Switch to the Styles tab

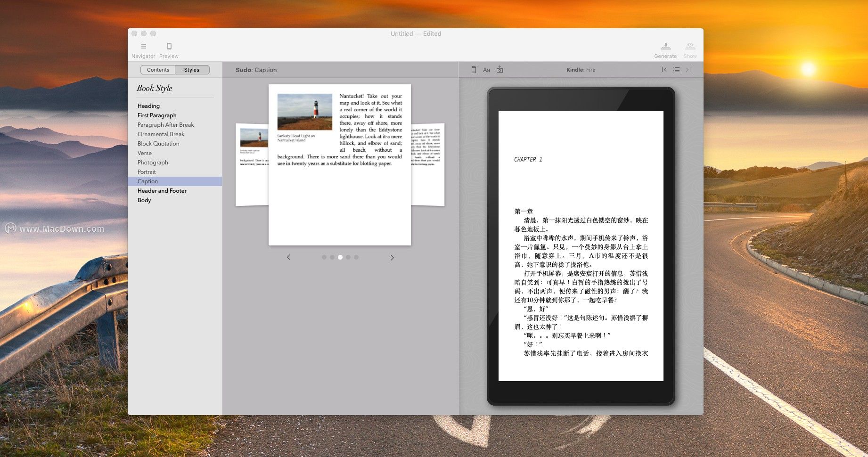tap(191, 69)
